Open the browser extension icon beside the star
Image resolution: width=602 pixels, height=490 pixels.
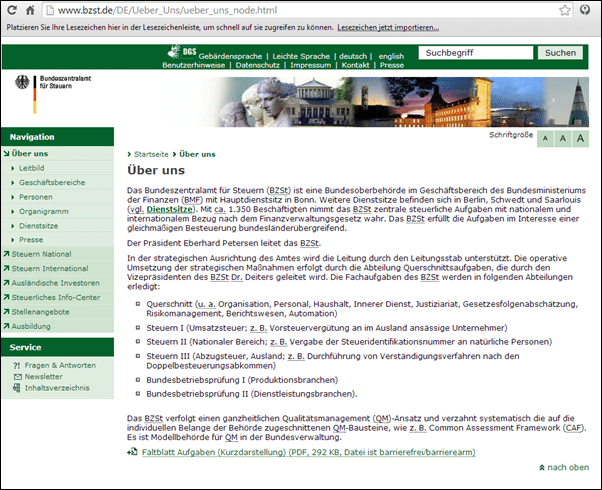[x=585, y=10]
